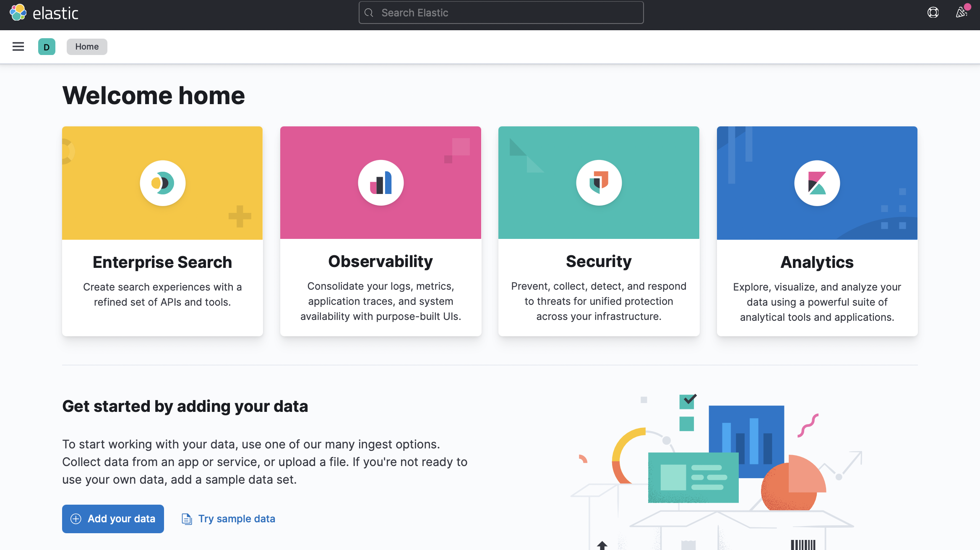Open the Analytics card title
The height and width of the screenshot is (550, 980).
tap(817, 262)
